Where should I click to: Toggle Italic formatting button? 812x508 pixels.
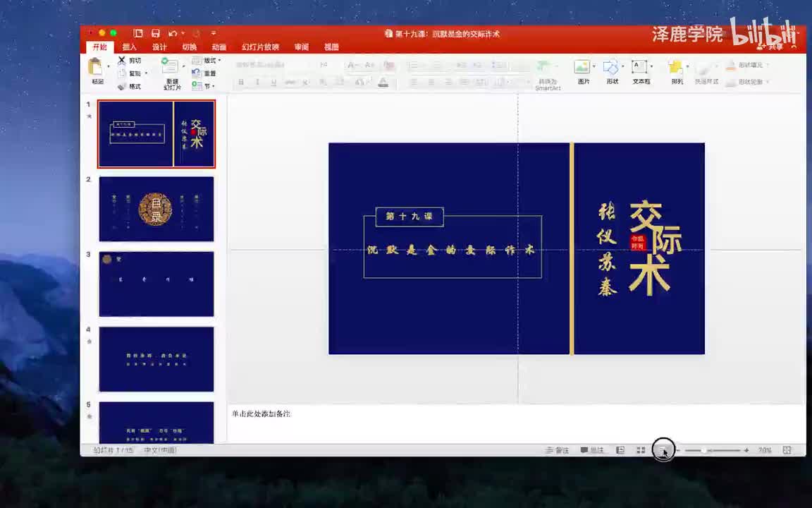click(257, 82)
